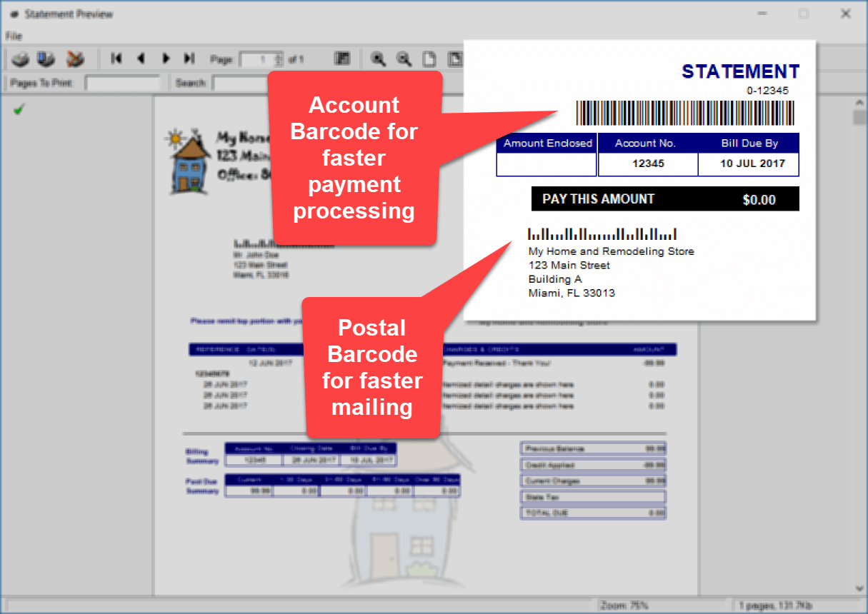Click into the Search field
Viewport: 868px width, 614px height.
coord(240,83)
